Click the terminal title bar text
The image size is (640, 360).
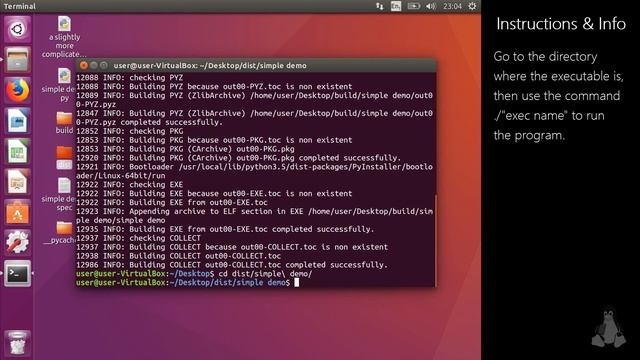210,66
